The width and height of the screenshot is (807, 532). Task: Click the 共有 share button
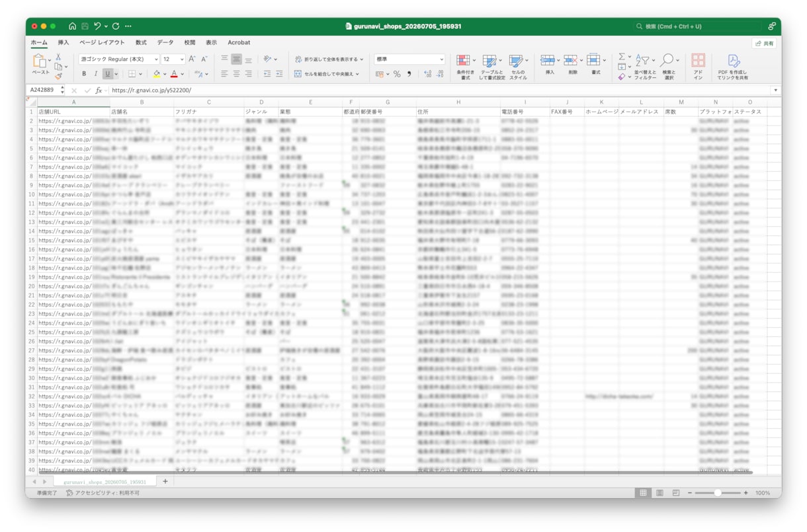[764, 43]
